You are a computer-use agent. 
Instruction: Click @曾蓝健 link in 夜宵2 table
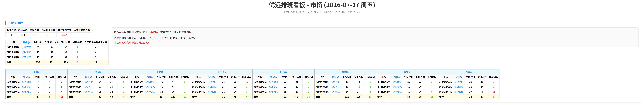click(459, 82)
